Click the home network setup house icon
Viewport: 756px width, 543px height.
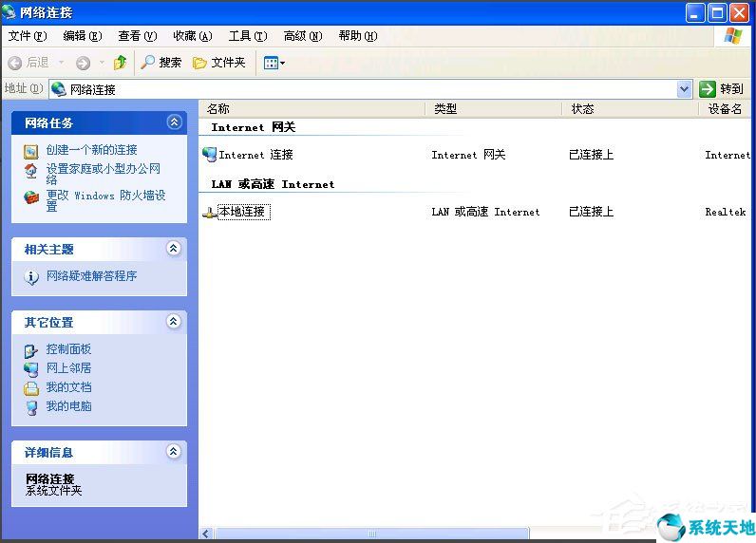(30, 171)
